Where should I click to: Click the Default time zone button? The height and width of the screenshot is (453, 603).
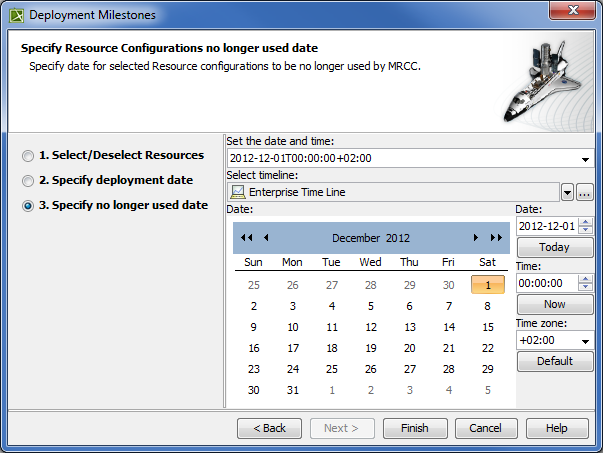point(555,361)
